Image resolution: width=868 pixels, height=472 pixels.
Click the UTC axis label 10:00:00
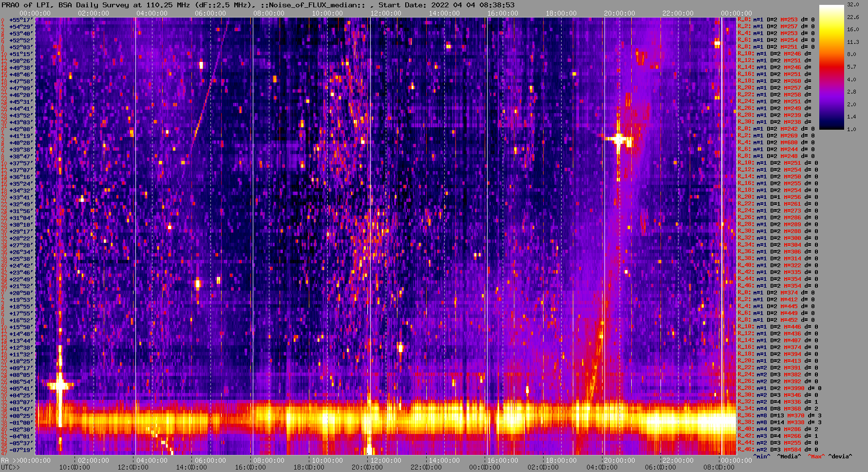pos(75,467)
